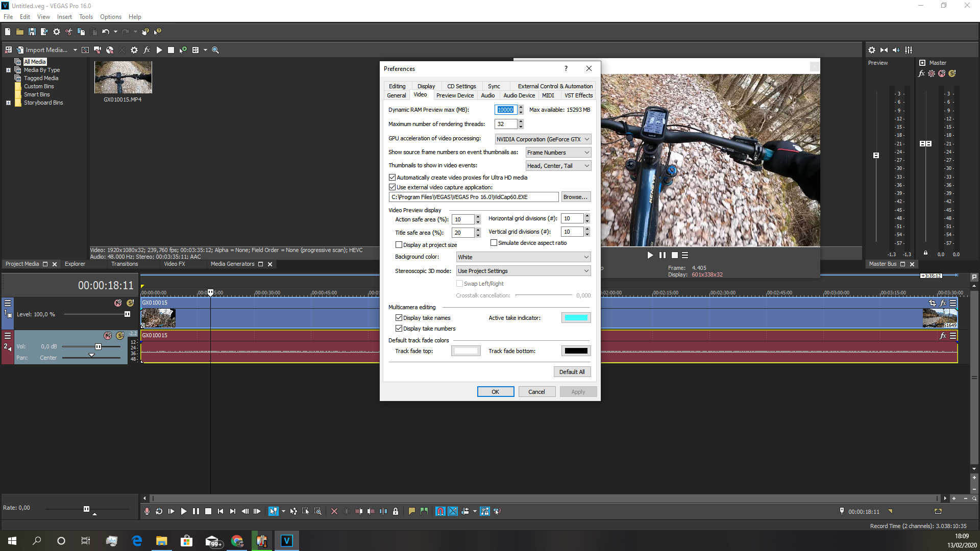Viewport: 980px width, 551px height.
Task: Click OK in Preferences
Action: tap(495, 392)
